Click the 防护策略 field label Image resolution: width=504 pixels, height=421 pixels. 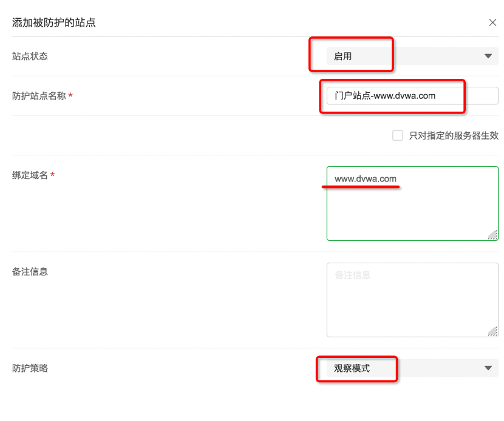(30, 368)
